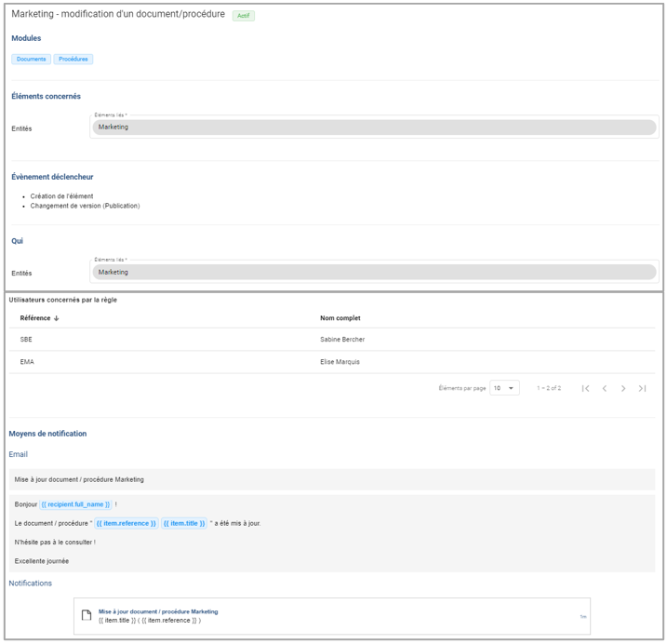The image size is (667, 644).
Task: Sort by Référence using the arrow icon
Action: [x=57, y=318]
